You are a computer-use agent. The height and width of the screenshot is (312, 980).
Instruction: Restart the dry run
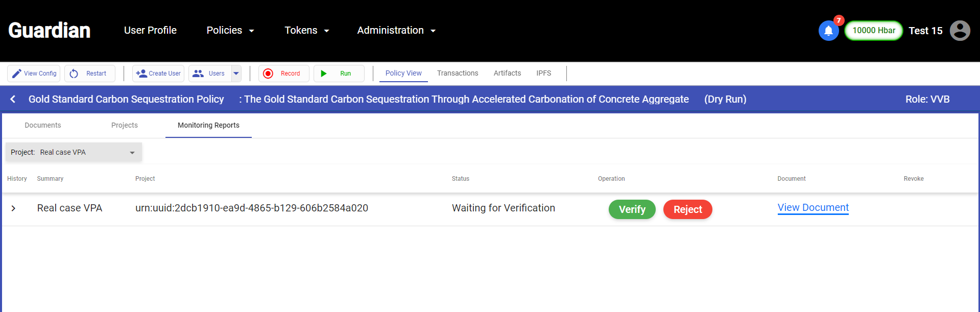pos(90,74)
